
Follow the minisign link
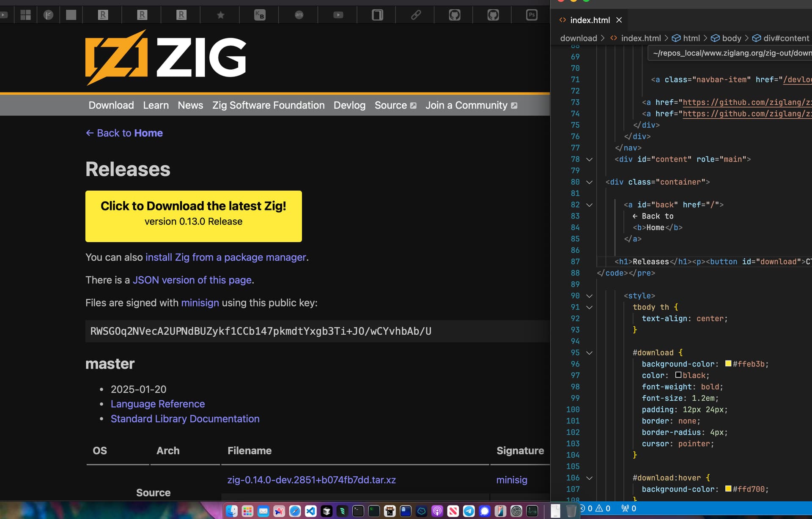[x=200, y=303]
